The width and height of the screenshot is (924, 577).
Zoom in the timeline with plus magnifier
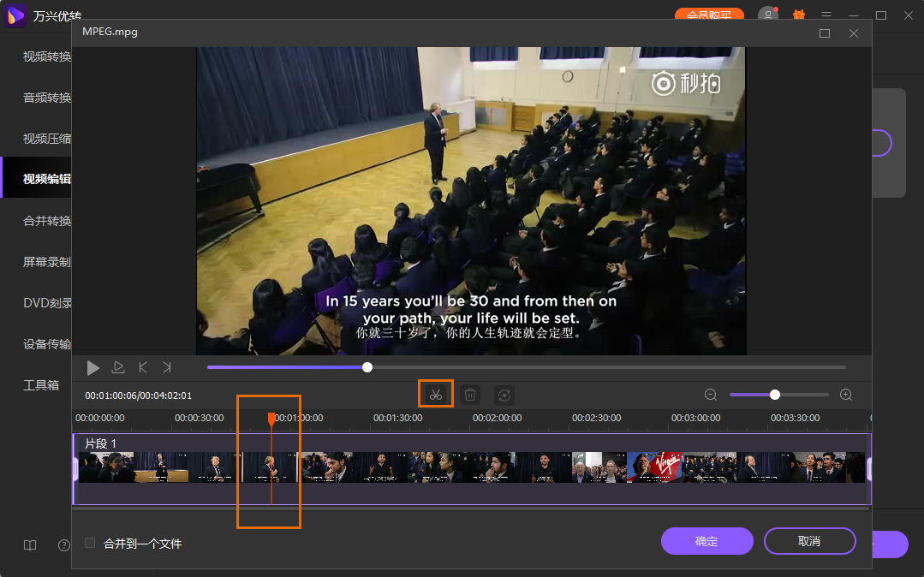point(846,395)
